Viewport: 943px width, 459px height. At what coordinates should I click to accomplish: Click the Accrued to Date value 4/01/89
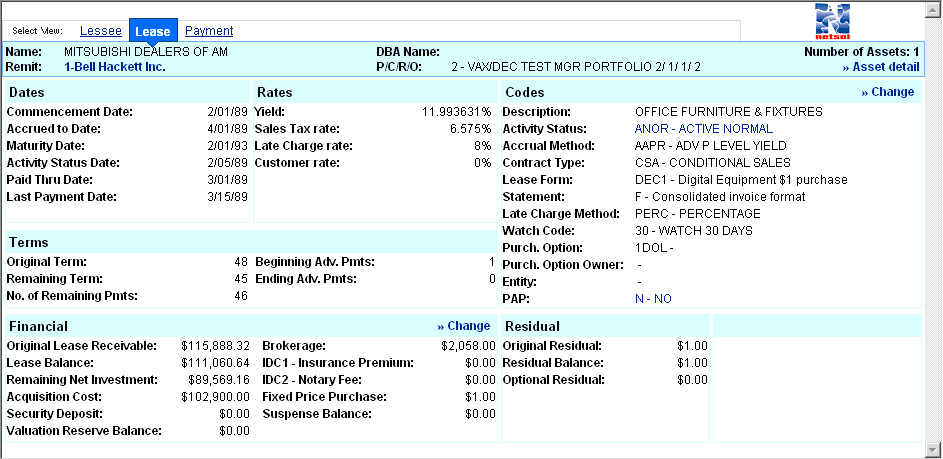coord(227,129)
